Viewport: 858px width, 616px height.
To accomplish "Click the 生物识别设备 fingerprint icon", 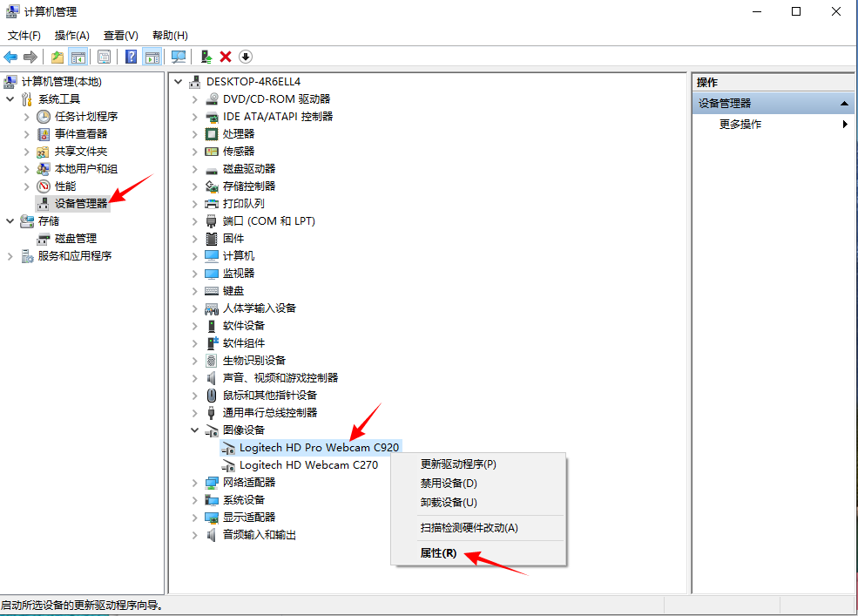I will point(212,361).
